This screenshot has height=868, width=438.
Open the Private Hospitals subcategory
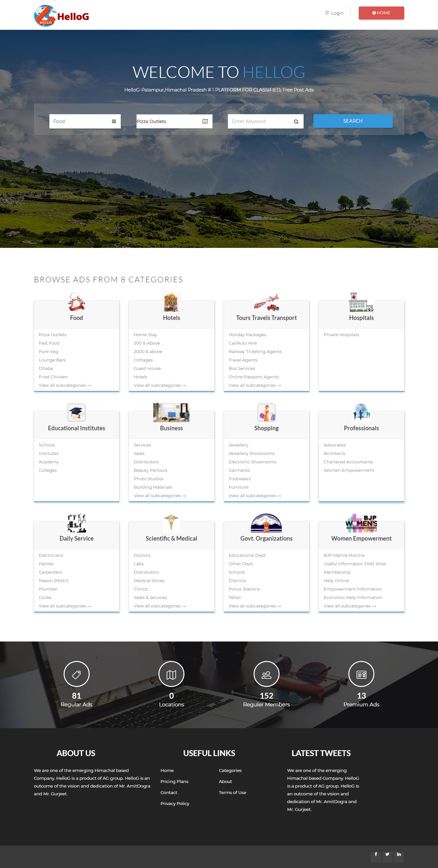(x=341, y=335)
